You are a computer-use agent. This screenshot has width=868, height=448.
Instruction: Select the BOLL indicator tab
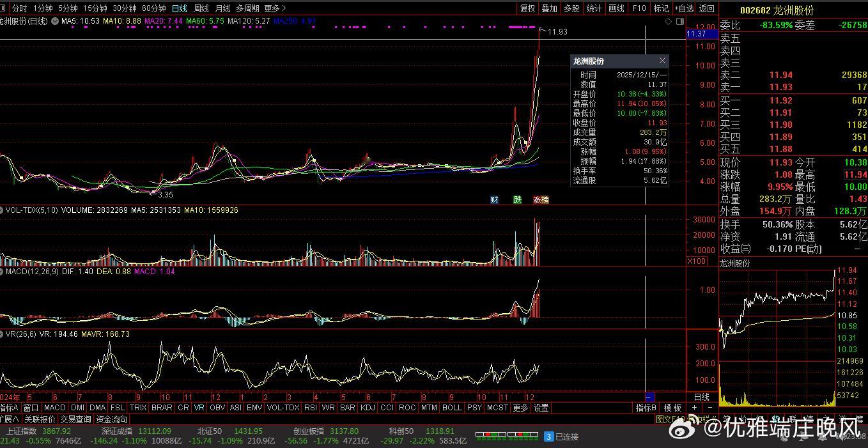[x=452, y=408]
